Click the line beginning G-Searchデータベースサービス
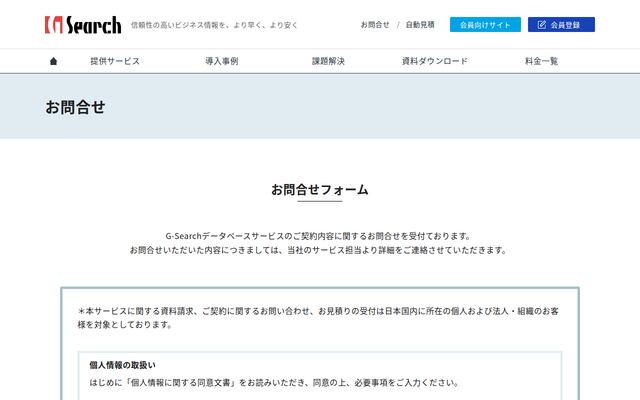 318,236
